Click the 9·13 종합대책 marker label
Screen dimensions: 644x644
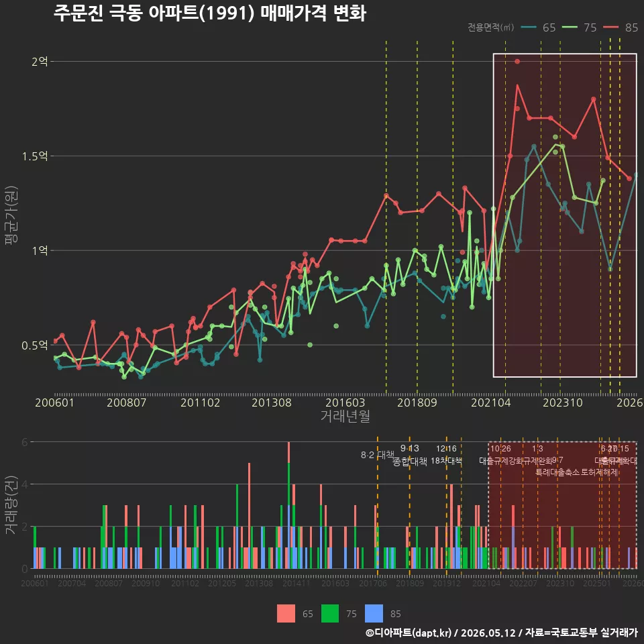(x=409, y=455)
